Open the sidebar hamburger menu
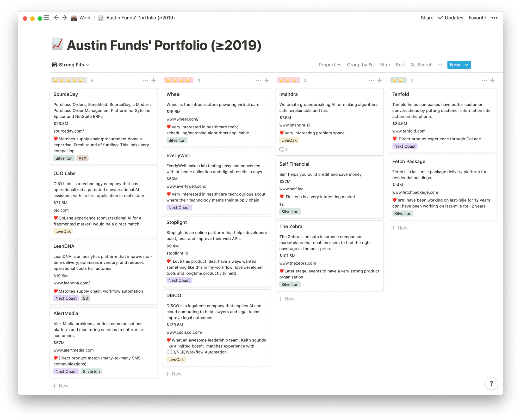The width and height of the screenshot is (521, 420). point(47,18)
